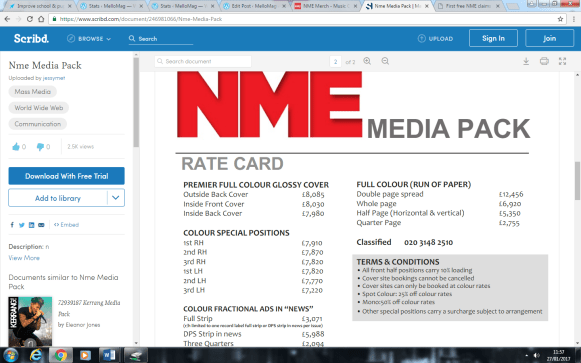
Task: Click the Sign In button
Action: tap(493, 38)
